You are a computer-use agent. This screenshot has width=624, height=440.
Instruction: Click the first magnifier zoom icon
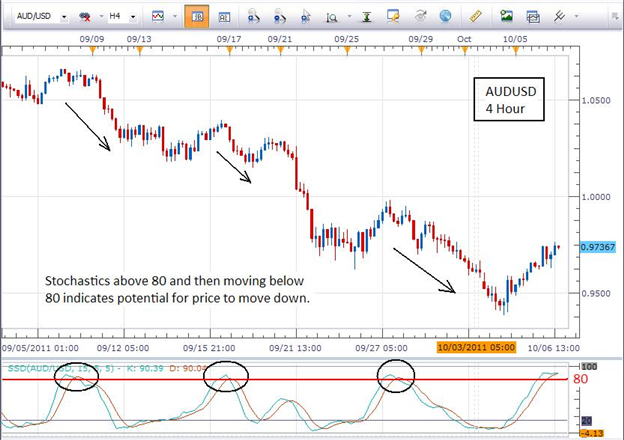pos(253,16)
